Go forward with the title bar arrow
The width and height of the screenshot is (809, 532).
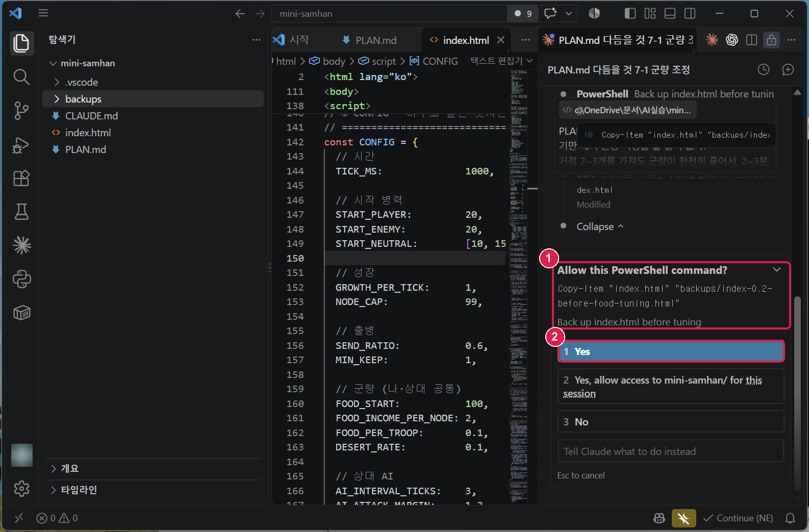click(260, 14)
